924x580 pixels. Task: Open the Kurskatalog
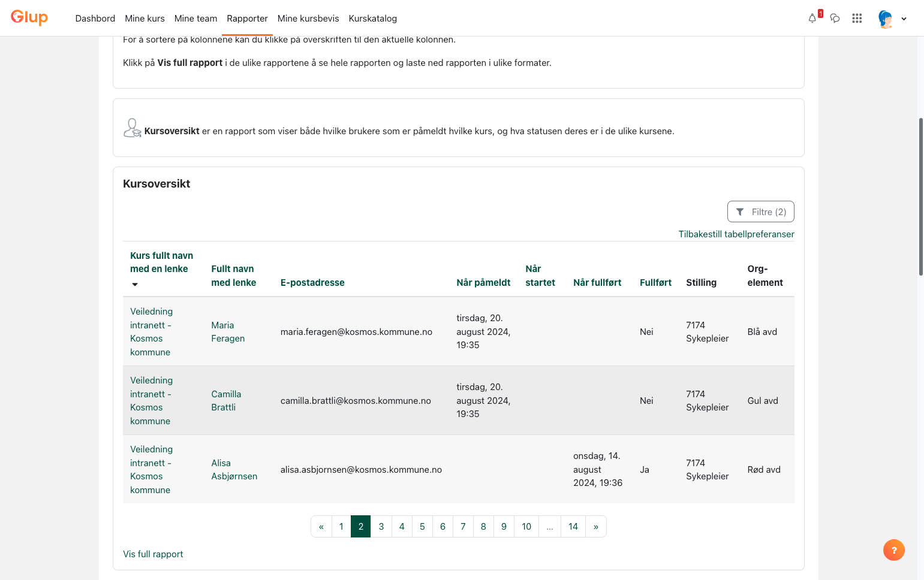373,19
